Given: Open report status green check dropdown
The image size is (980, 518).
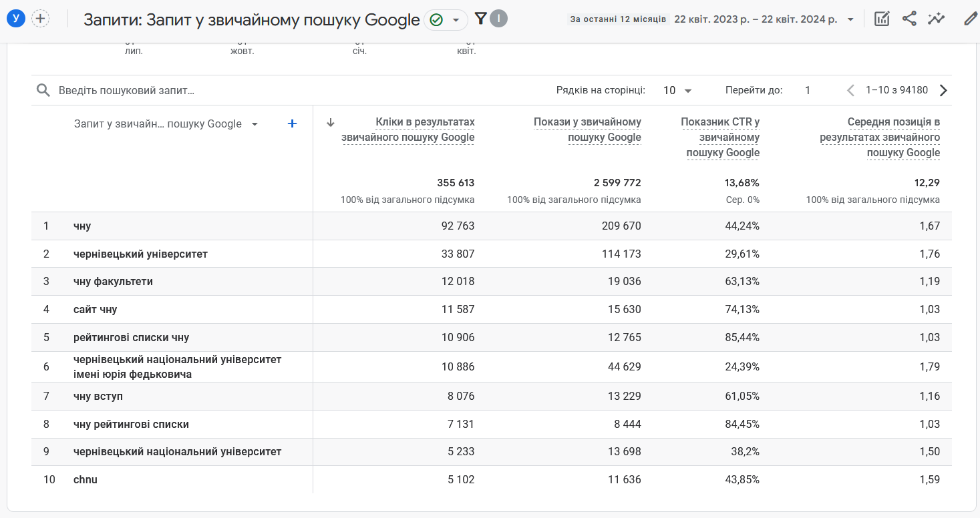Looking at the screenshot, I should [445, 20].
